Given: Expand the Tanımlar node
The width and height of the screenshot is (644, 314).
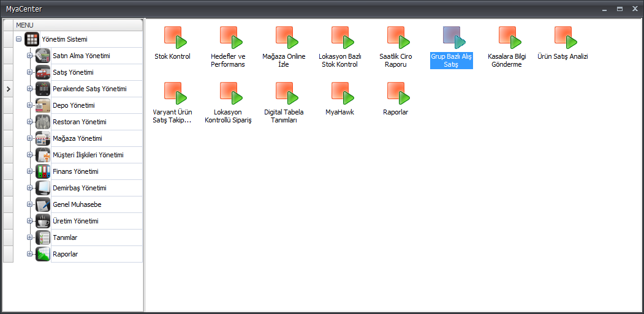Looking at the screenshot, I should [x=29, y=237].
